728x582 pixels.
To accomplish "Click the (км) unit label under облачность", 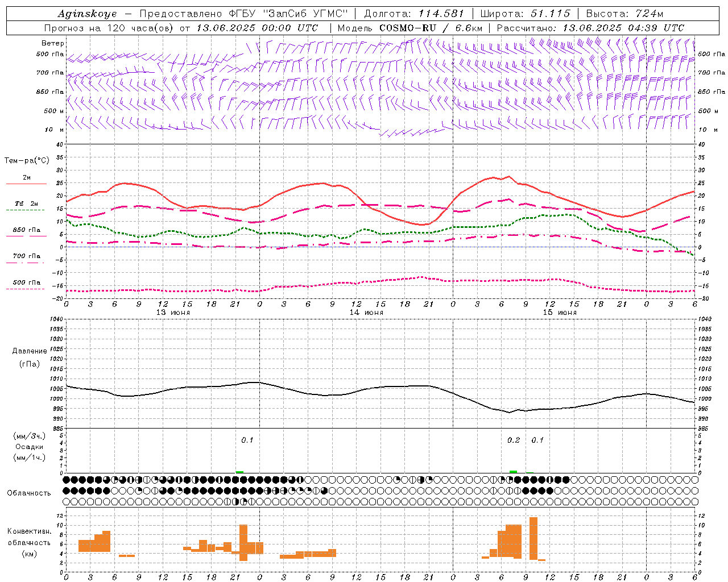I will point(29,554).
